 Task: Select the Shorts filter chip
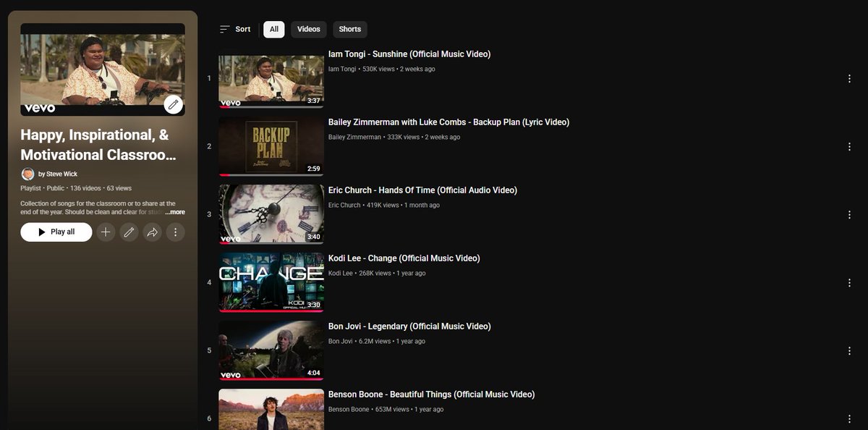pyautogui.click(x=350, y=29)
